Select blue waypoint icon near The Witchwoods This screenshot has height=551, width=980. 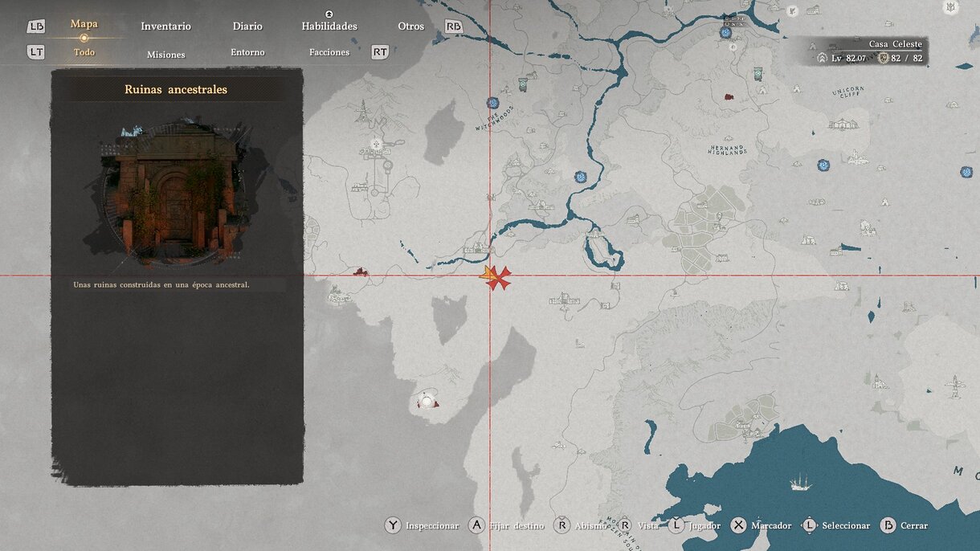click(492, 103)
